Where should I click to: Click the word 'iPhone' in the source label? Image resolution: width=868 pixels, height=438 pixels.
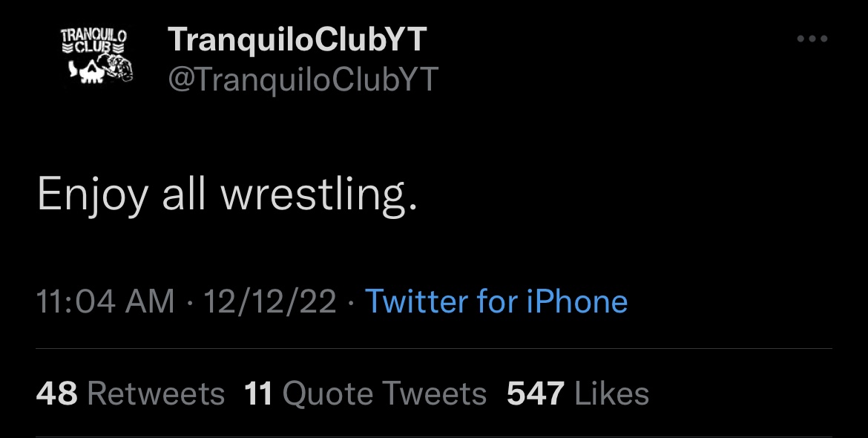coord(577,302)
